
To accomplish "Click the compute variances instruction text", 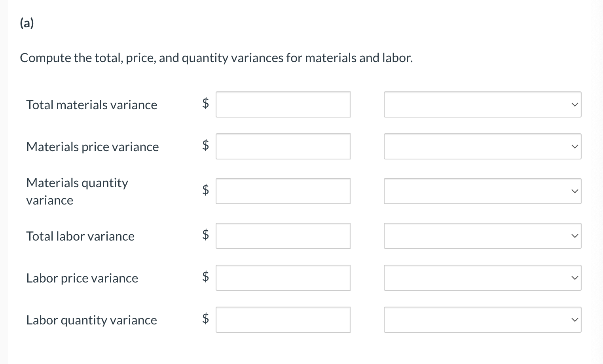I will click(x=216, y=58).
